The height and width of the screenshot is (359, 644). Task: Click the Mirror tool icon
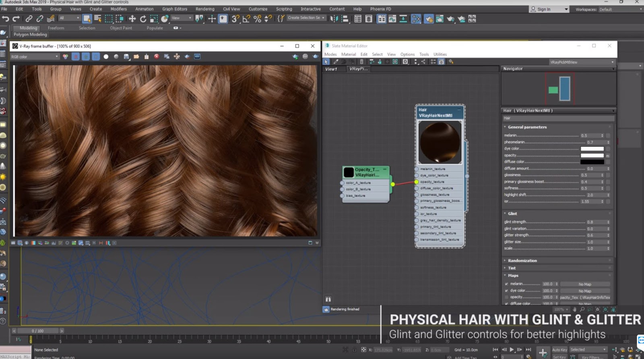click(334, 19)
